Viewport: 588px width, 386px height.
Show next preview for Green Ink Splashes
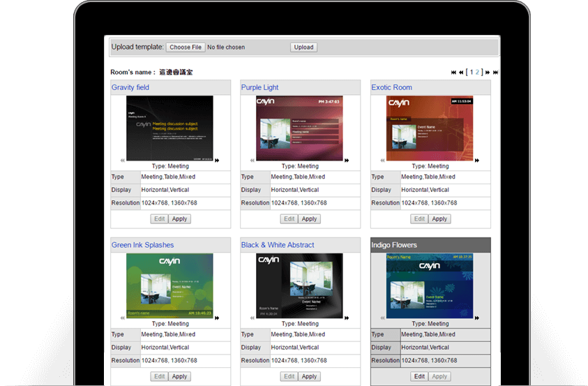pos(217,318)
